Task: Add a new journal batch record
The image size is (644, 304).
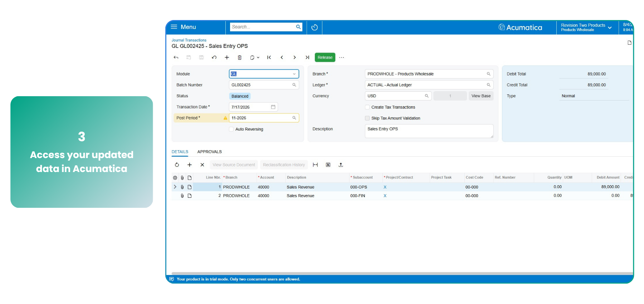Action: (x=227, y=57)
